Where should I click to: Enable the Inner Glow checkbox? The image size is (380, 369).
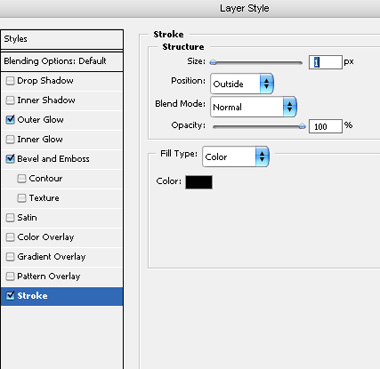10,139
